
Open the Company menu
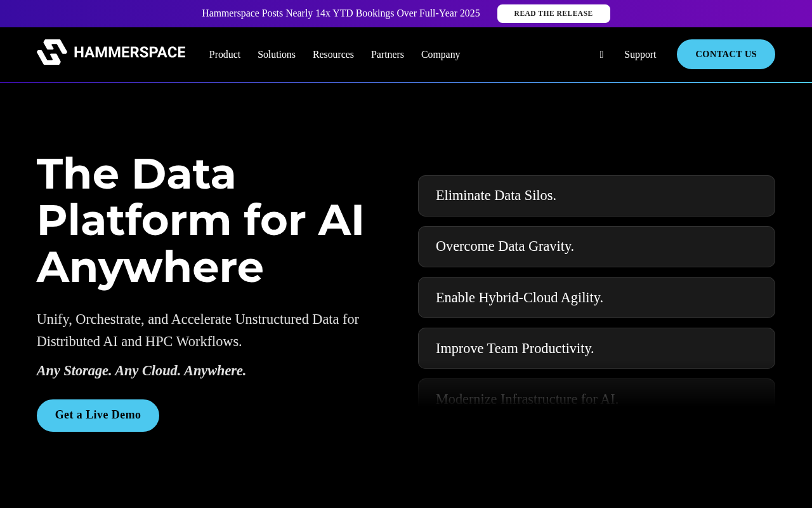click(440, 55)
